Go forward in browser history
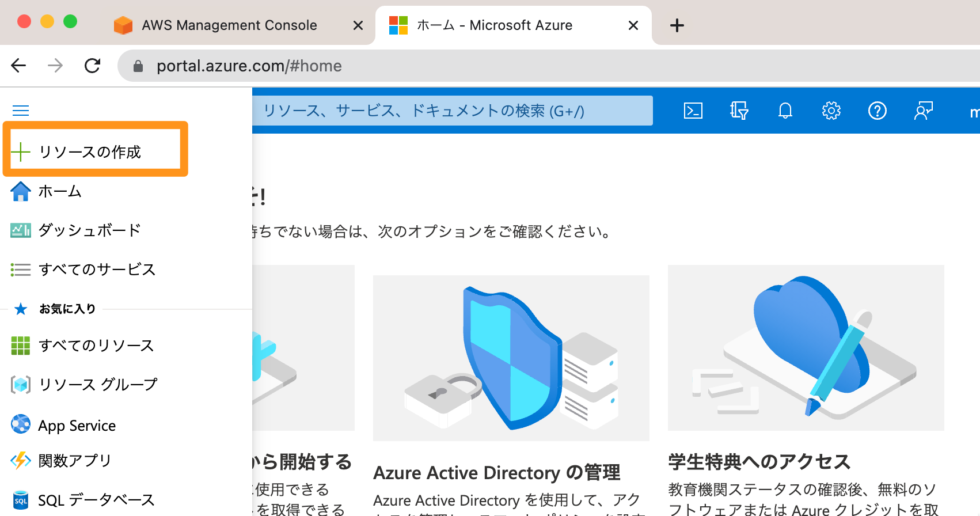 [x=55, y=66]
